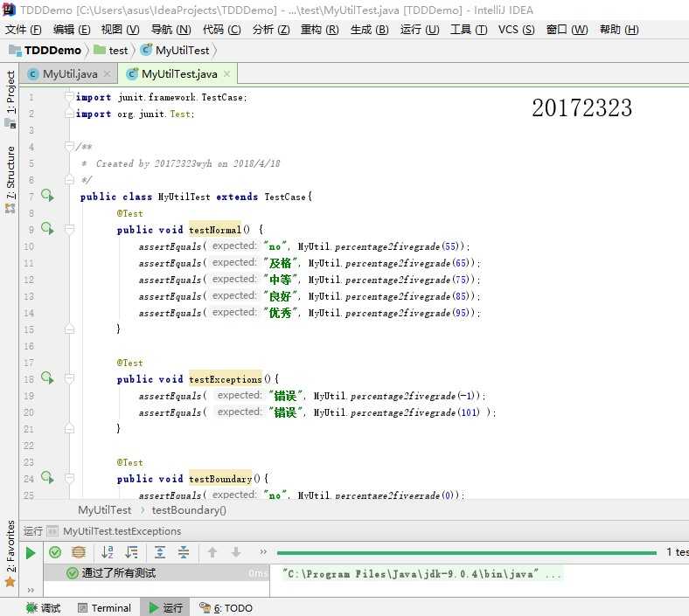Toggle the 运行 run tool window
The height and width of the screenshot is (616, 689).
(165, 608)
